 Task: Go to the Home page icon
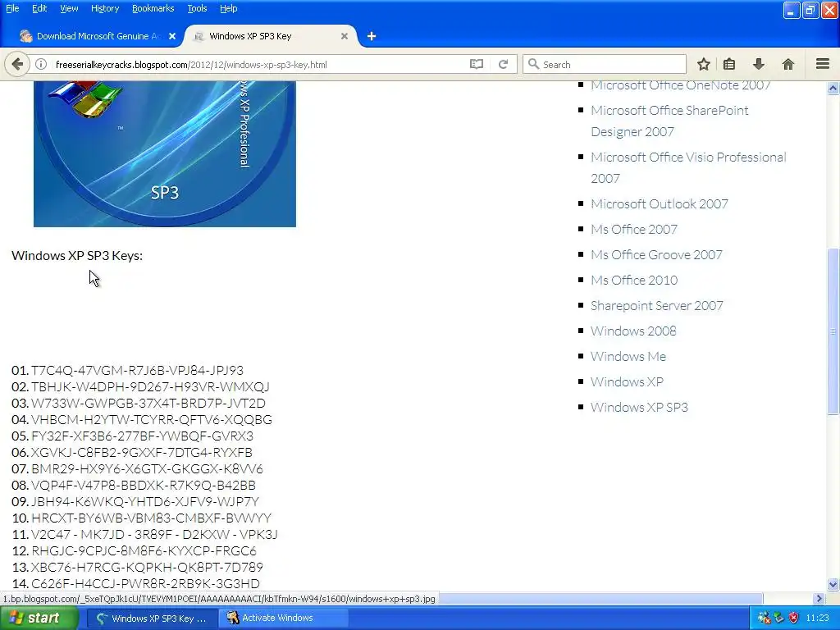point(788,64)
